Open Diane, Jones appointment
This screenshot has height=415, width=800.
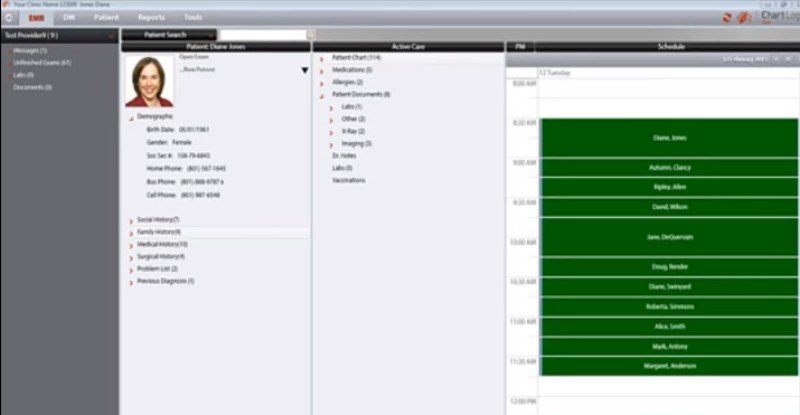669,138
